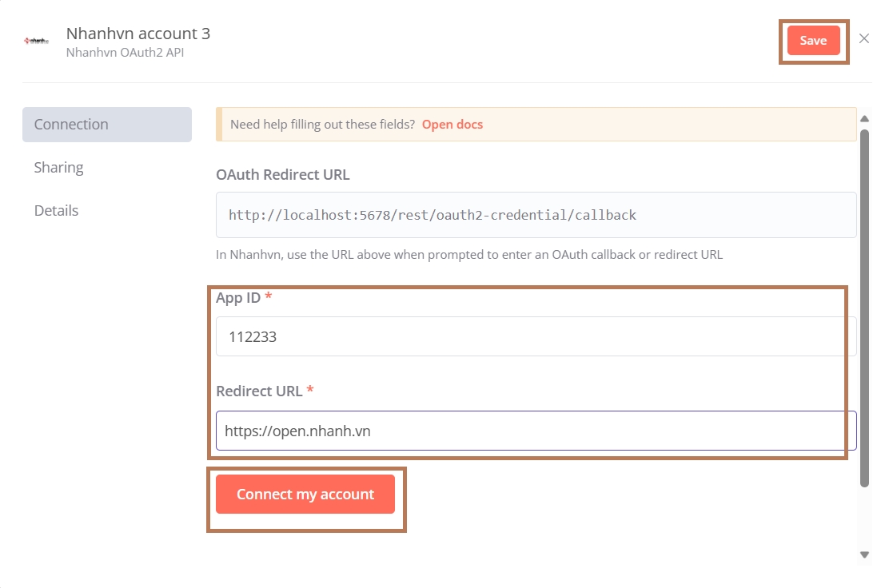The width and height of the screenshot is (893, 588).
Task: Close the credential dialog with X
Action: point(864,38)
